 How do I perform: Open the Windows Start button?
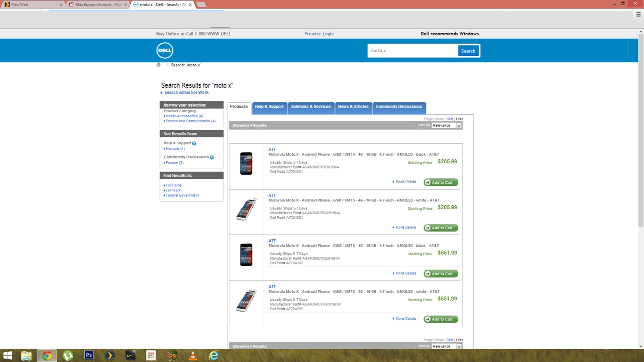pos(7,356)
